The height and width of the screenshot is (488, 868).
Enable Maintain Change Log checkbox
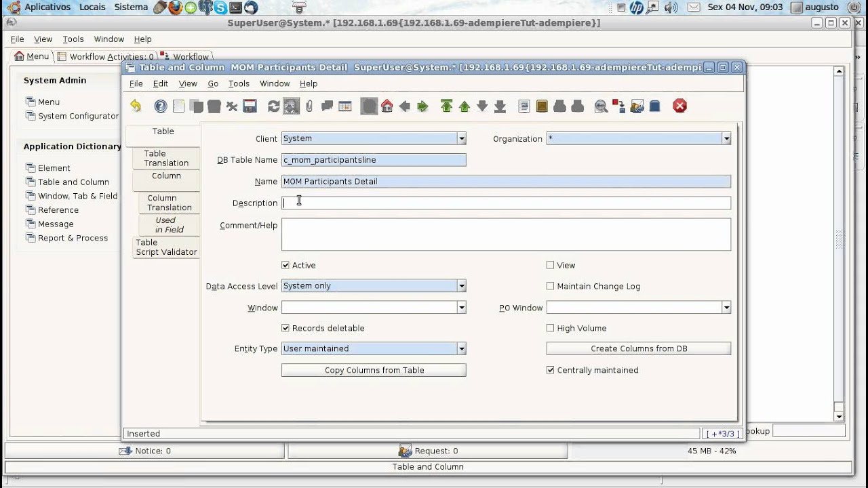pos(551,286)
